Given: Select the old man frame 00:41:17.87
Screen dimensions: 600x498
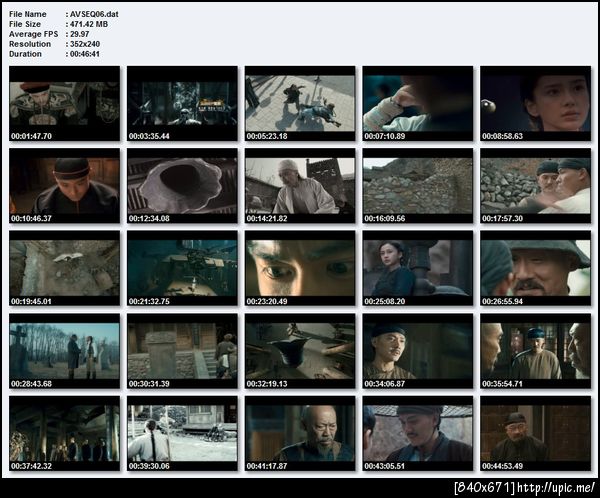Looking at the screenshot, I should tap(300, 433).
